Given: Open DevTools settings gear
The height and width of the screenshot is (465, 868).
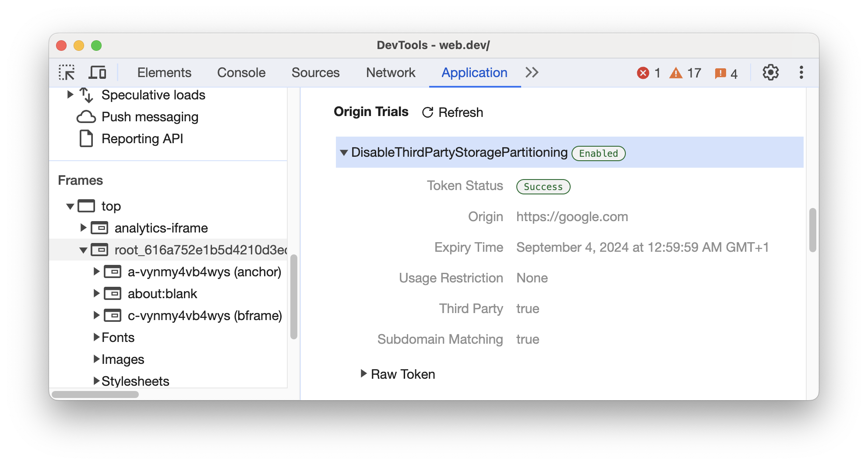Looking at the screenshot, I should point(770,72).
